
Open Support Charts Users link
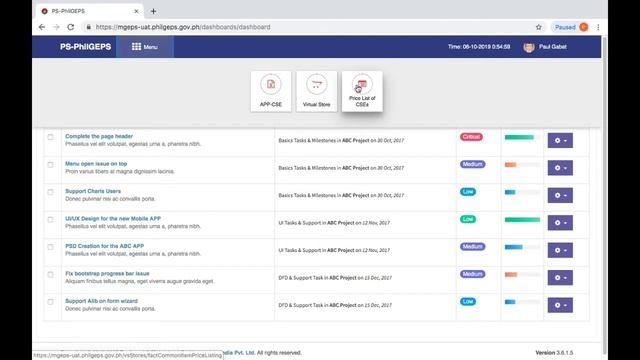[x=93, y=191]
